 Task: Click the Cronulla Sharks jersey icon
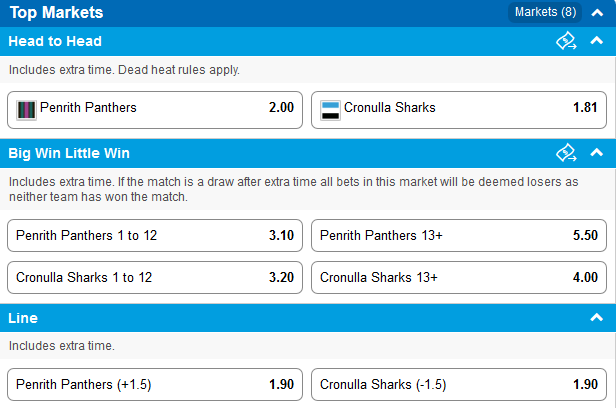pyautogui.click(x=330, y=109)
